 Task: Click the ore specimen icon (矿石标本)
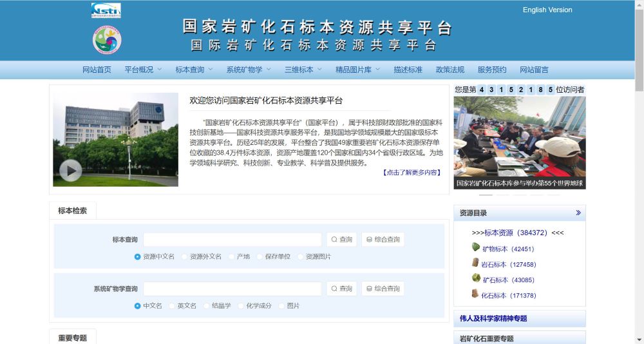(476, 279)
